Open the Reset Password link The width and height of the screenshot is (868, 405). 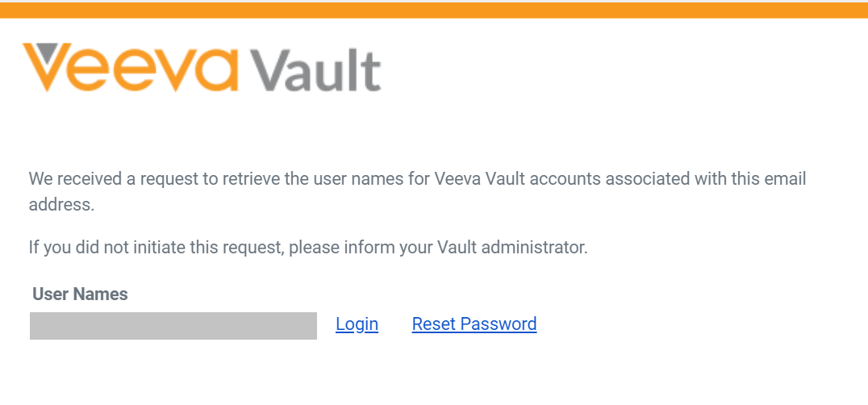474,324
